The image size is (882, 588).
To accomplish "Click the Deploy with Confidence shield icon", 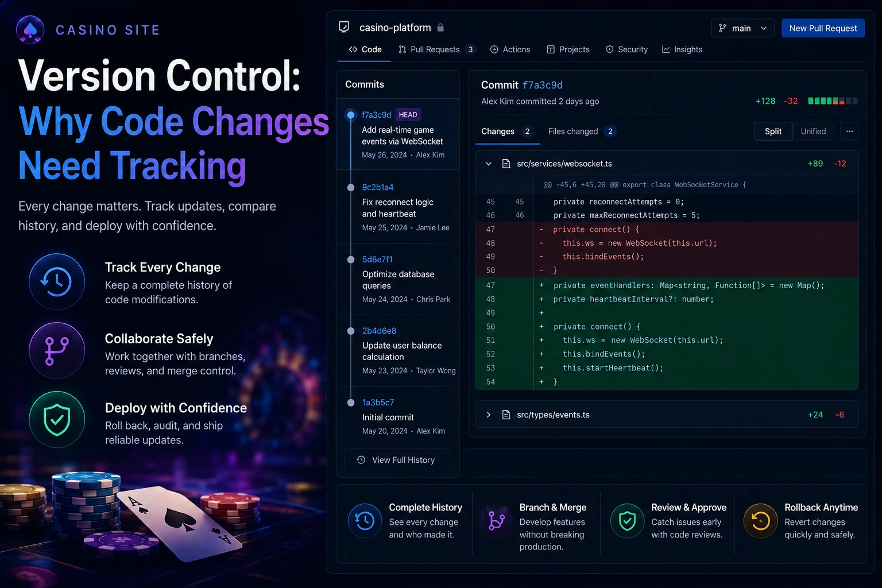I will [57, 419].
